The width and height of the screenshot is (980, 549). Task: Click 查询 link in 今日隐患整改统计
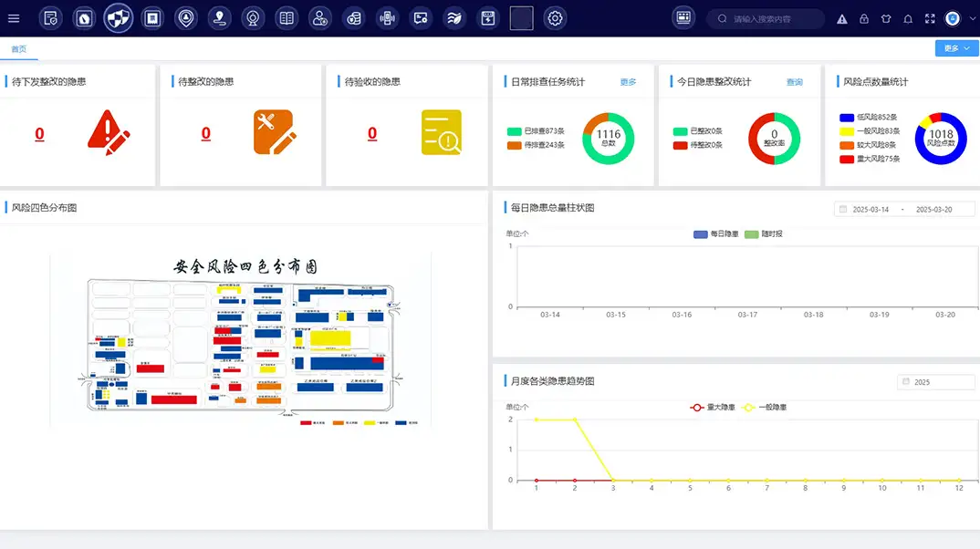pos(794,82)
